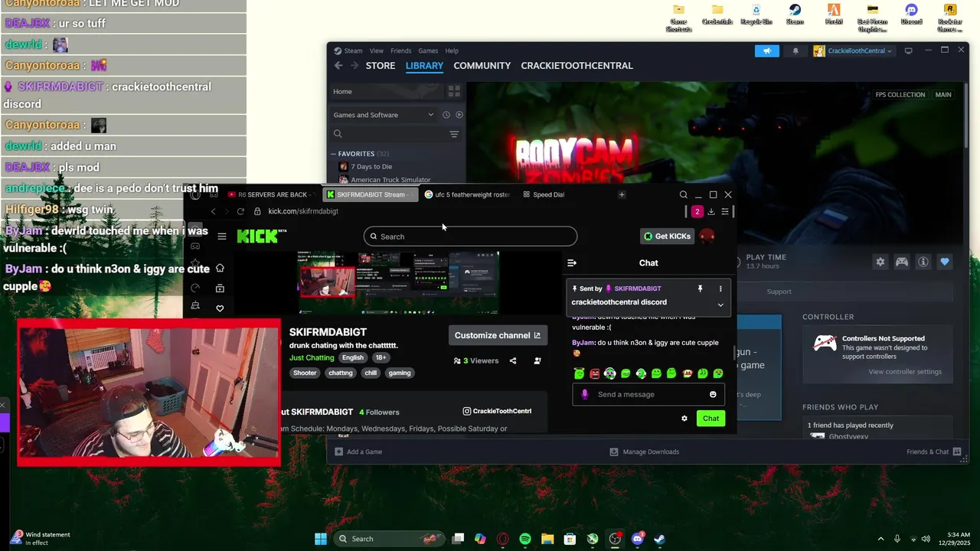Click Customize channel button
Image resolution: width=980 pixels, height=551 pixels.
[x=498, y=336]
